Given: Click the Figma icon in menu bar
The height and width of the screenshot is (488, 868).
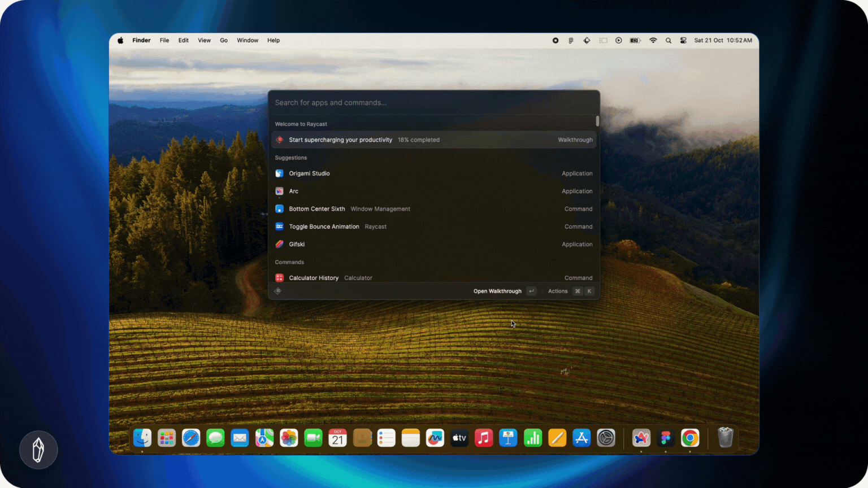Looking at the screenshot, I should click(571, 41).
